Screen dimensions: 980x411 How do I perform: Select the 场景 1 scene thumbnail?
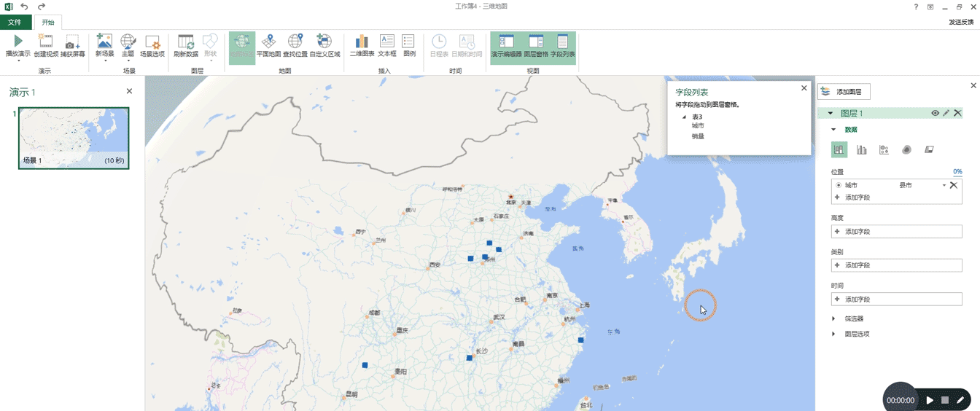74,138
